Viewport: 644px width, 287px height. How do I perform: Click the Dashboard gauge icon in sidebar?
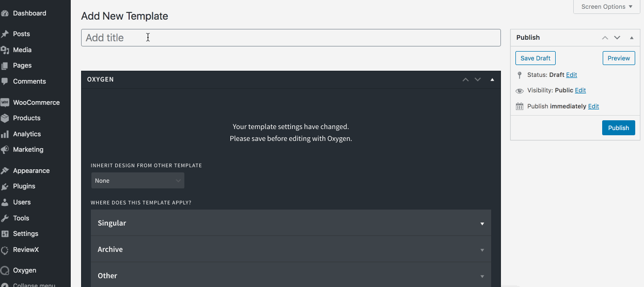coord(5,13)
